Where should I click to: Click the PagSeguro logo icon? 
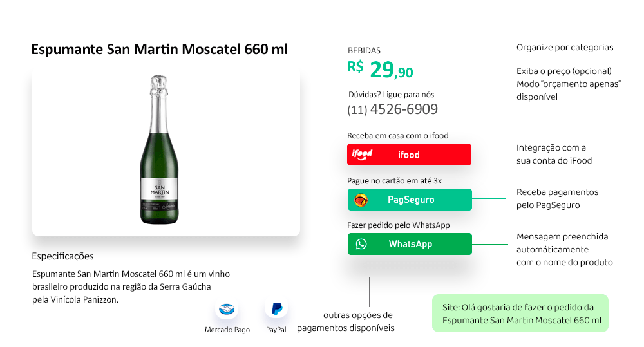coord(361,200)
